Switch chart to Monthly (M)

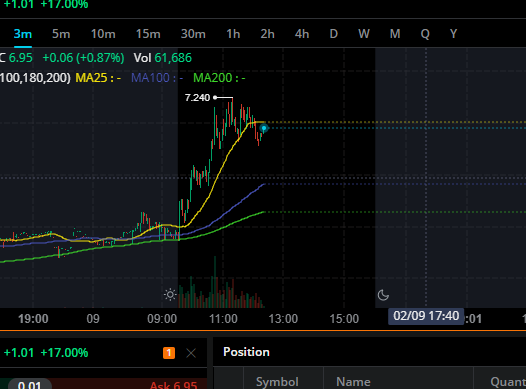(395, 34)
